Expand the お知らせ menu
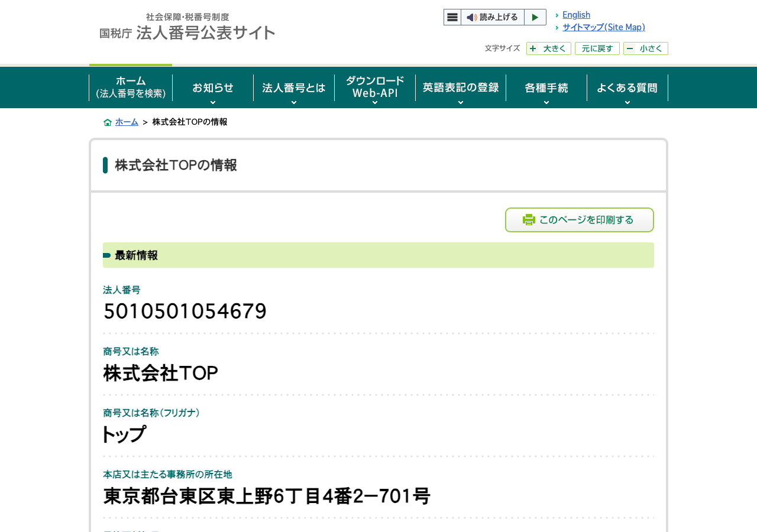 pyautogui.click(x=213, y=87)
